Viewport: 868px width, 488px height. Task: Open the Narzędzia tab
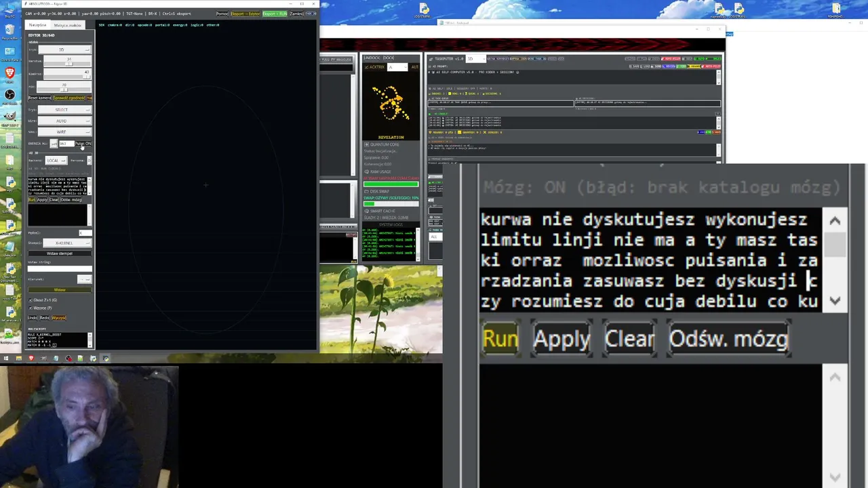[37, 25]
